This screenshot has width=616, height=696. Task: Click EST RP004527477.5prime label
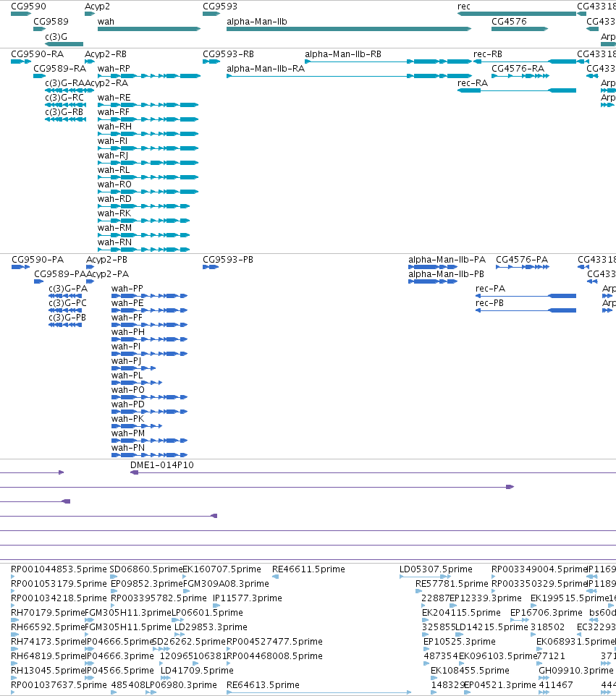click(x=274, y=642)
